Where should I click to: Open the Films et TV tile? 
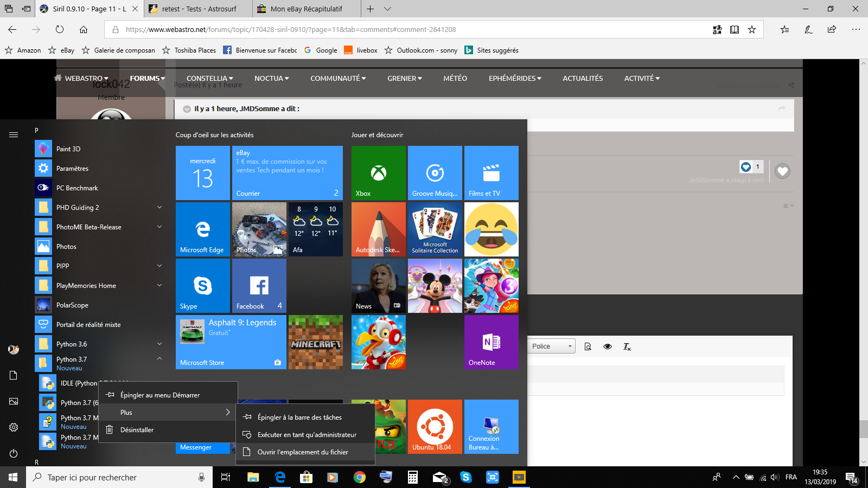pos(492,173)
